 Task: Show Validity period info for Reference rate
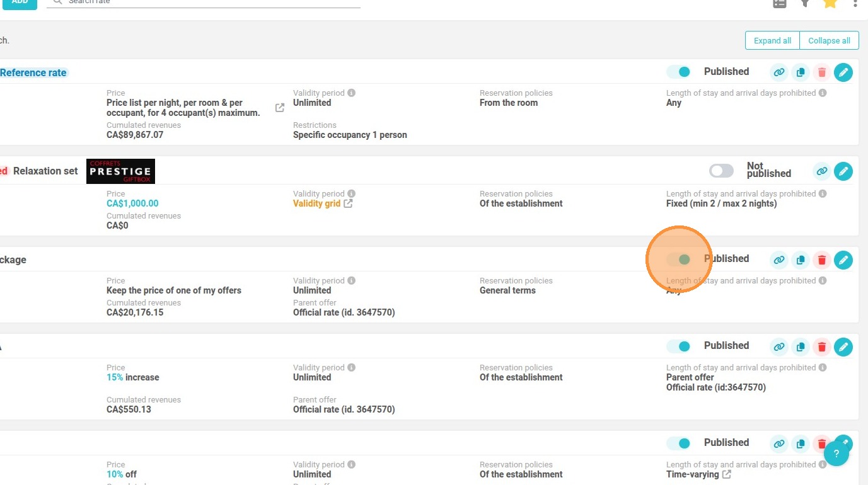351,93
